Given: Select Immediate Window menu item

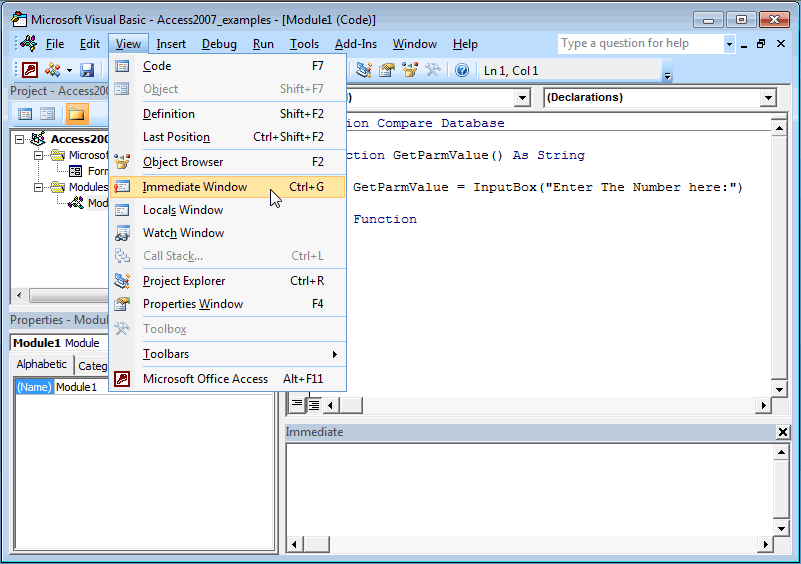Looking at the screenshot, I should pos(228,187).
